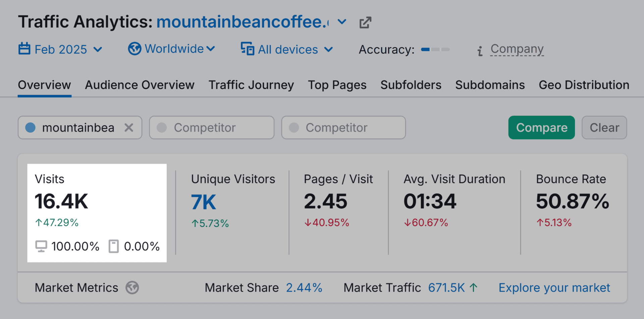Click the mobile traffic share icon
644x319 pixels.
click(114, 247)
